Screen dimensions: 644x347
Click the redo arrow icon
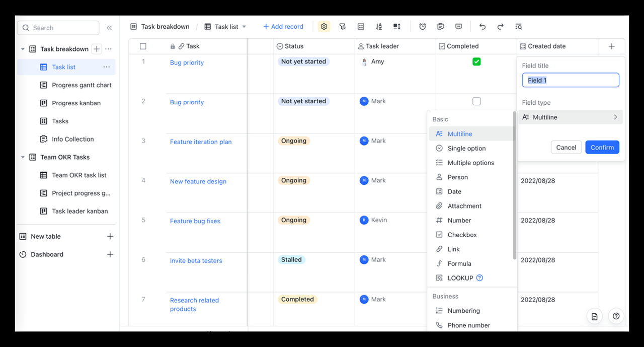pos(501,27)
